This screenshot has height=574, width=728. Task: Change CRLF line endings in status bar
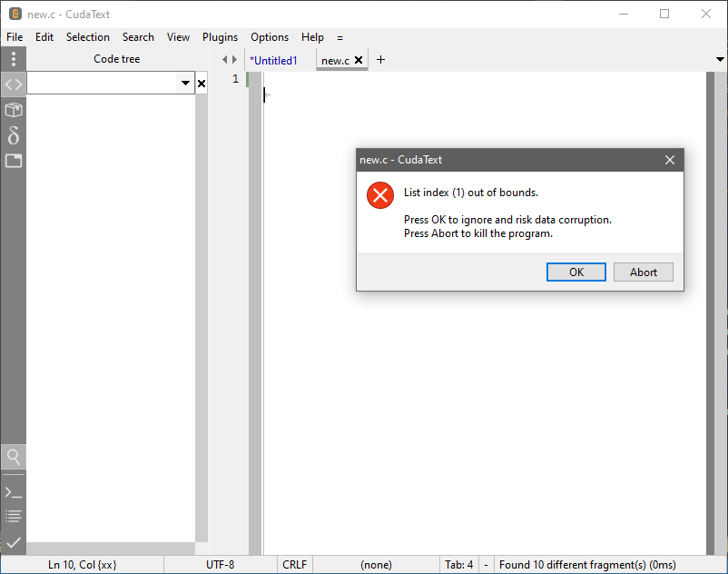[x=294, y=565]
